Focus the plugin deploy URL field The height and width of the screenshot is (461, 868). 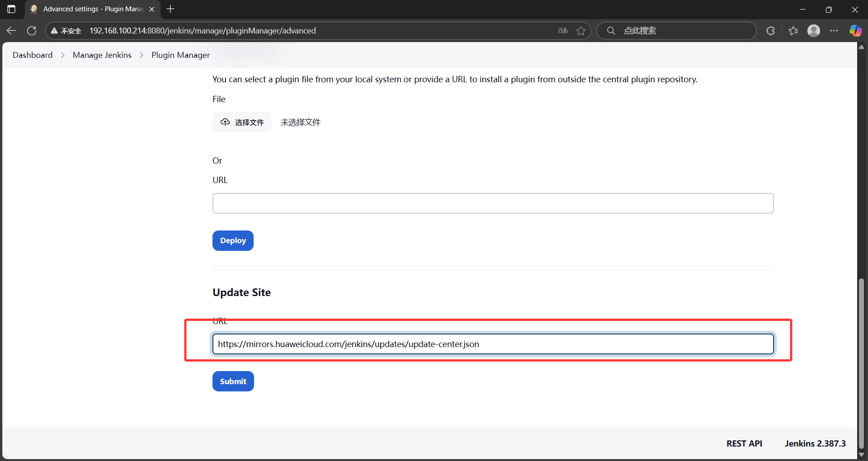pyautogui.click(x=493, y=203)
